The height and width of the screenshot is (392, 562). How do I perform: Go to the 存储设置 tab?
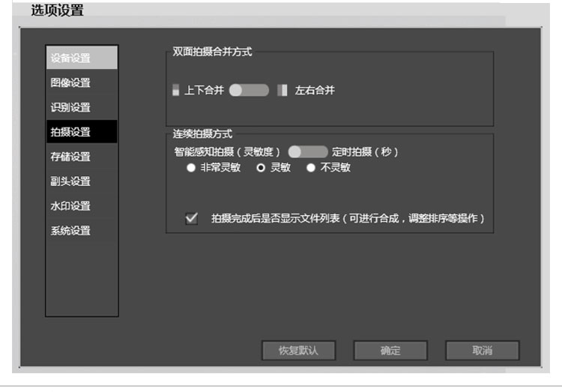(x=82, y=157)
